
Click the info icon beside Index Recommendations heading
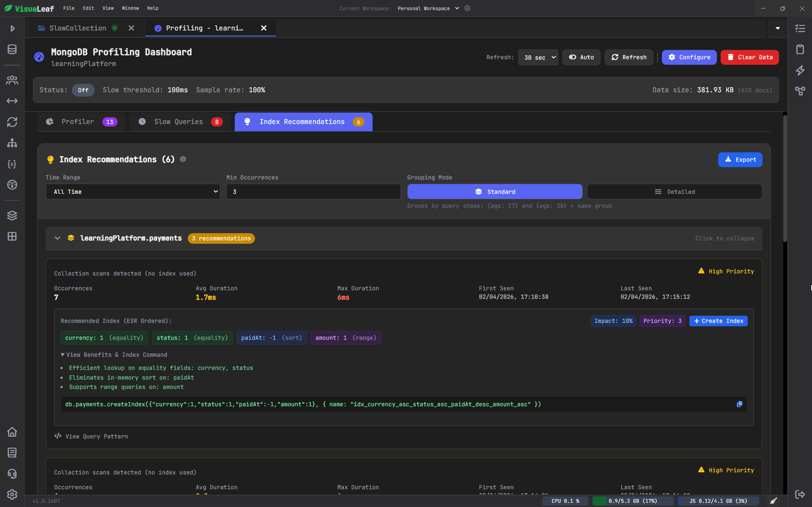[183, 159]
